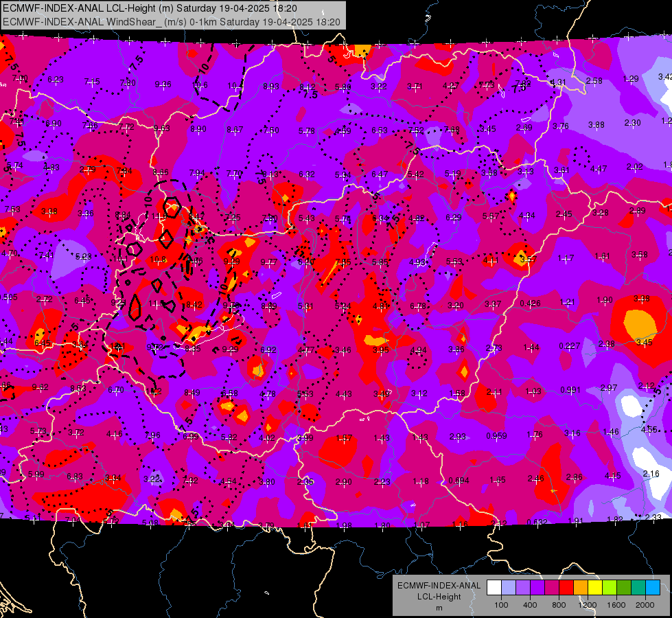Select the 0.632 value at bottom edge
Viewport: 672px width, 618px height.
[x=537, y=522]
